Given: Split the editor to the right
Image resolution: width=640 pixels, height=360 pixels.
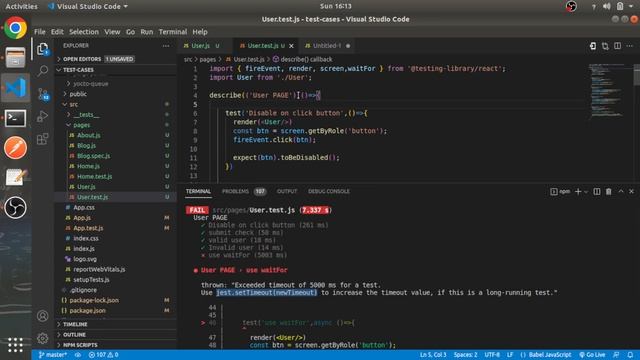Looking at the screenshot, I should [618, 46].
